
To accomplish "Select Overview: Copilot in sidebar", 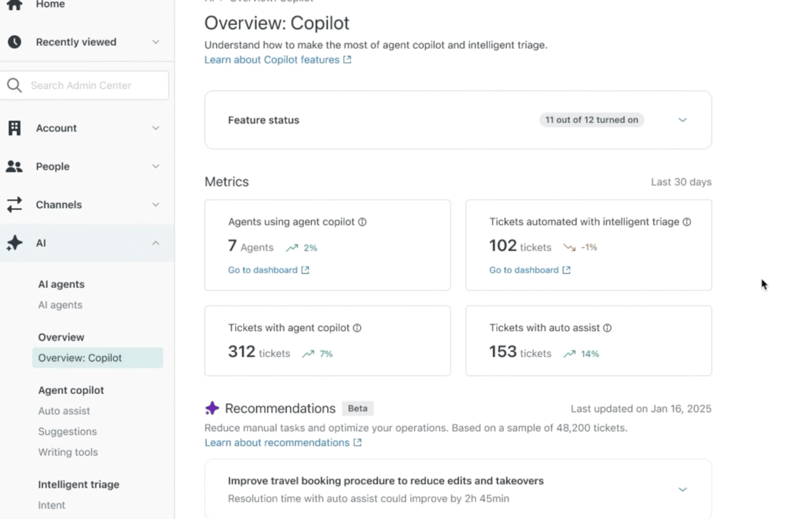I will 97,357.
